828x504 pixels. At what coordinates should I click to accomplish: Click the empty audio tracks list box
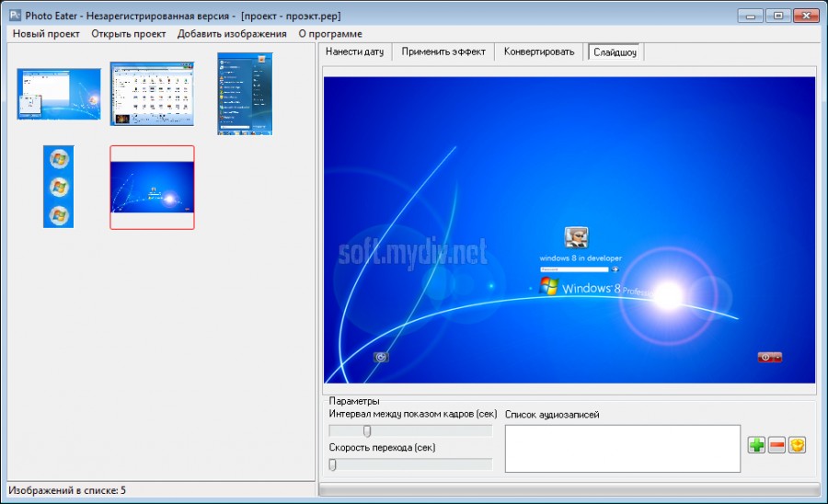coord(623,449)
